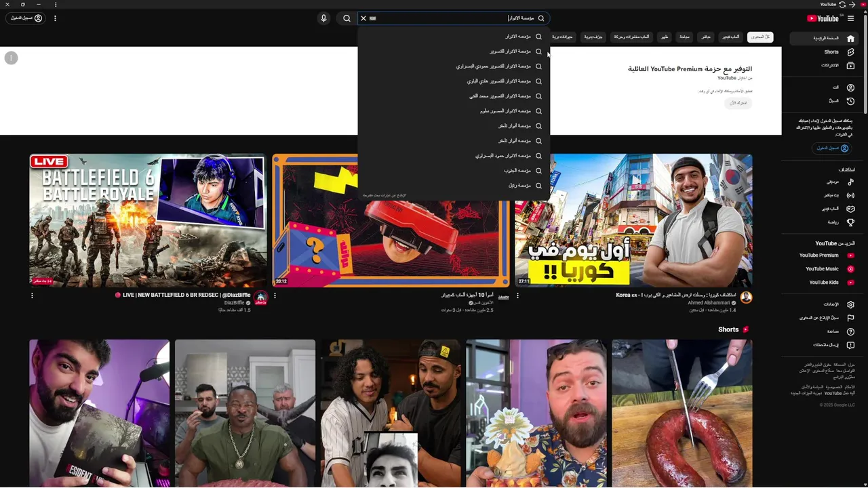Start voice search with microphone icon
Image resolution: width=868 pixels, height=488 pixels.
(x=323, y=18)
